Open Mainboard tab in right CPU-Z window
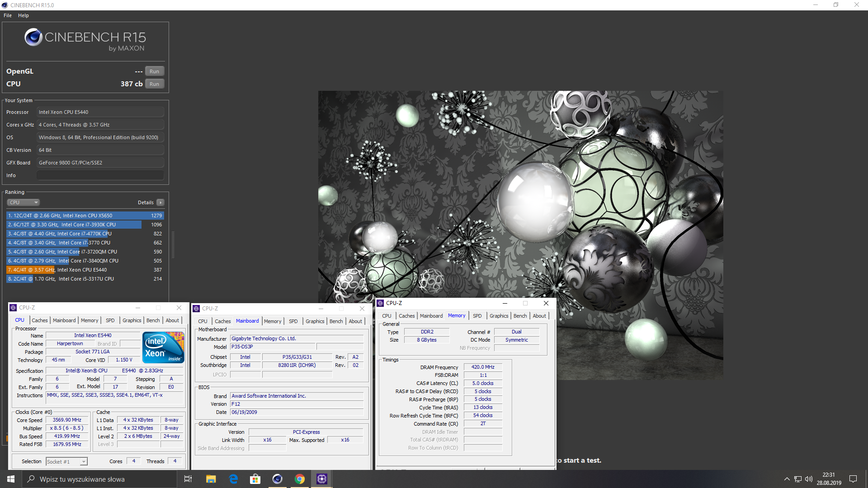868x488 pixels. [x=431, y=316]
